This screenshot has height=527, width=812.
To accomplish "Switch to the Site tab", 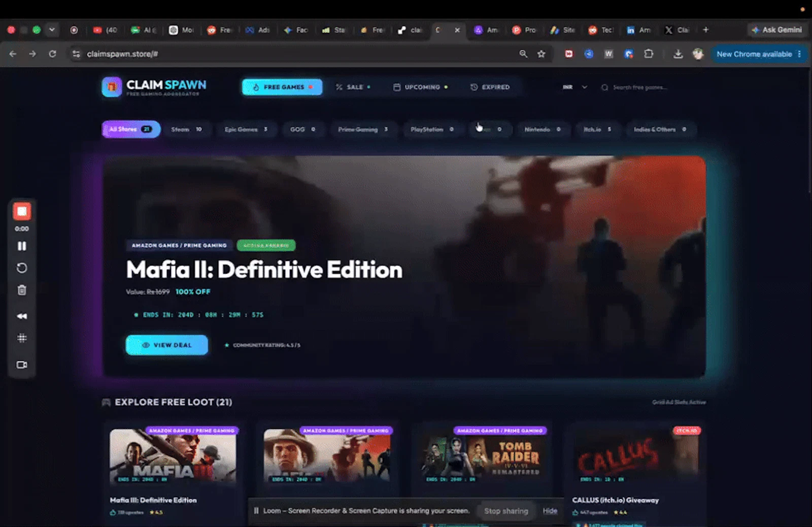I will click(562, 30).
